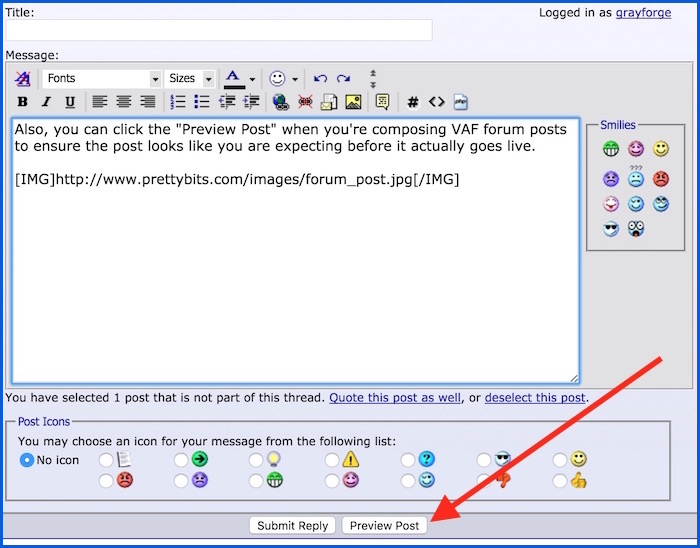Select the lightbulb post icon radio
The image size is (700, 548).
point(256,460)
